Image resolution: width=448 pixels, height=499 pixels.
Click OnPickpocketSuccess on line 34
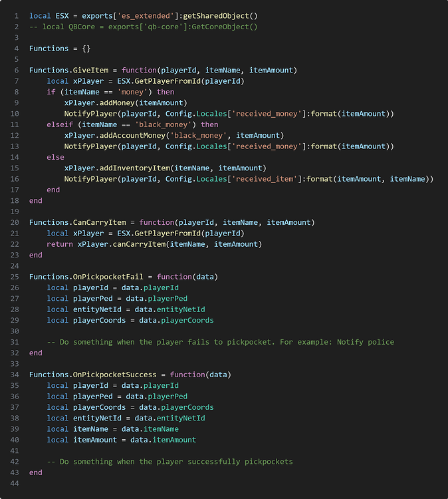pos(115,375)
